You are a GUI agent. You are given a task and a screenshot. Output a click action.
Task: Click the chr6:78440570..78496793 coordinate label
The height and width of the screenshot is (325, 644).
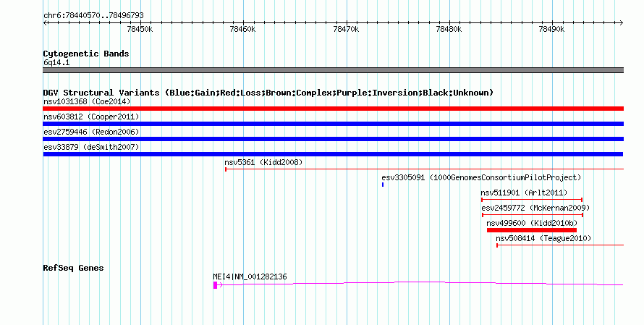tap(93, 16)
